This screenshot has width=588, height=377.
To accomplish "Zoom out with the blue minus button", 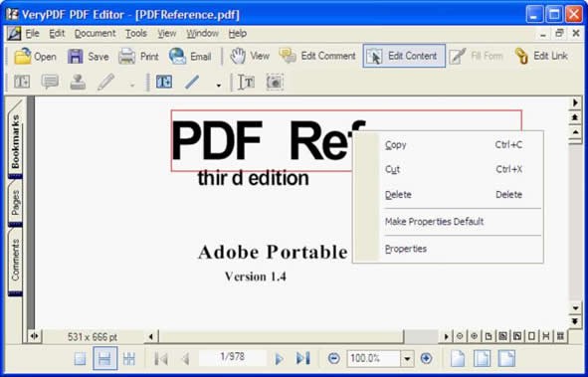I will pyautogui.click(x=333, y=359).
